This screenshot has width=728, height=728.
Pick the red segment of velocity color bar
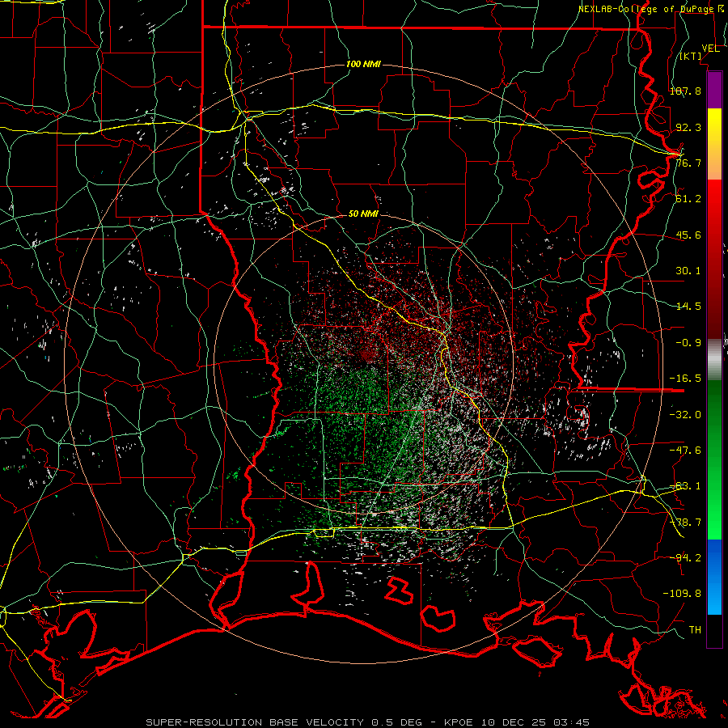pos(714,259)
